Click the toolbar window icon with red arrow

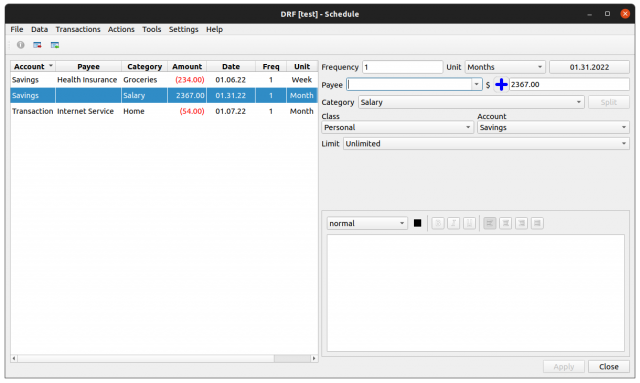point(37,45)
